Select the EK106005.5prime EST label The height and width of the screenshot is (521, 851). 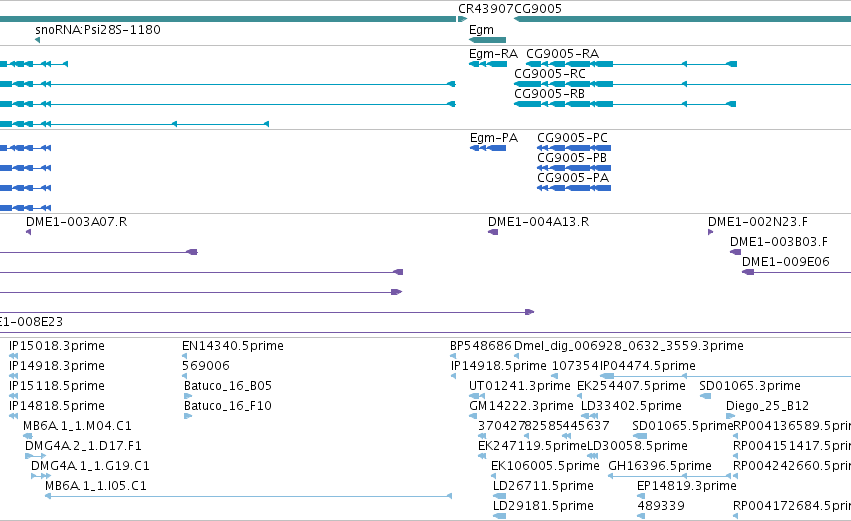pyautogui.click(x=545, y=466)
